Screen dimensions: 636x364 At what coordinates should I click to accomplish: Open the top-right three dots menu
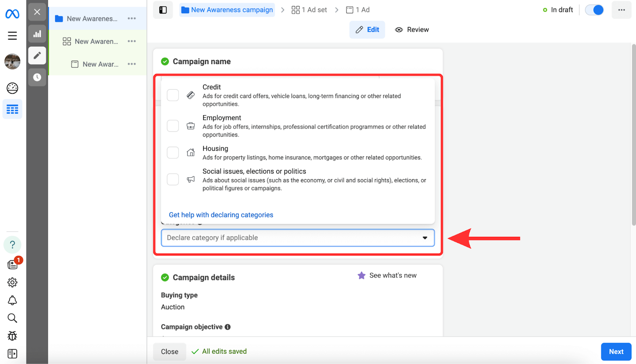pyautogui.click(x=621, y=10)
